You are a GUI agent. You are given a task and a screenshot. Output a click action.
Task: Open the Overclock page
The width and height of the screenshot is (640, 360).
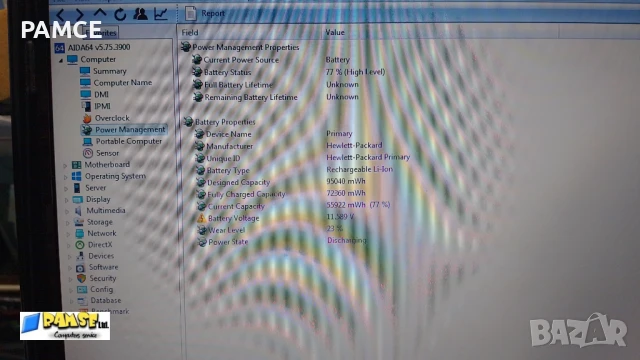tap(112, 118)
